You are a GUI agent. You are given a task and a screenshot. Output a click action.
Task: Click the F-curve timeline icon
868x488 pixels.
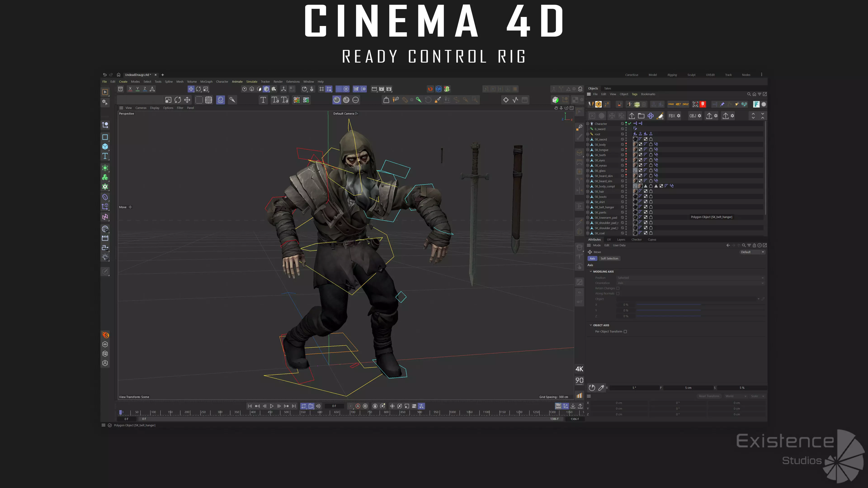coord(515,100)
